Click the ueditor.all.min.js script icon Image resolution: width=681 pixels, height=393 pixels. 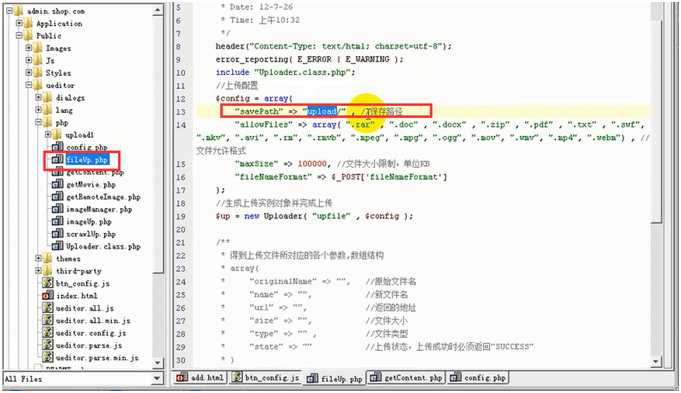tap(48, 320)
